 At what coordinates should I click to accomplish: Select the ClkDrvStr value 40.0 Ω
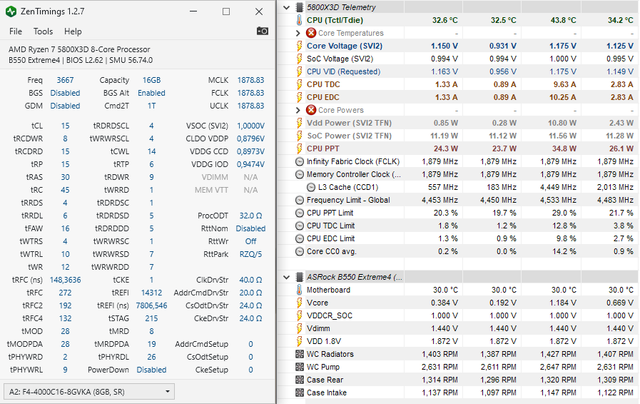tap(251, 280)
